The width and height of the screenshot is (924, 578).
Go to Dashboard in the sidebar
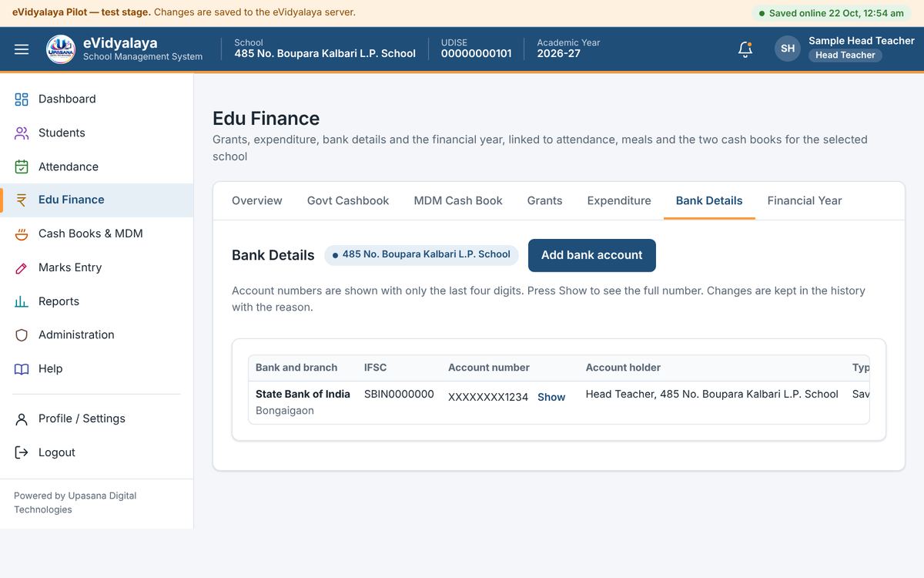tap(96, 99)
